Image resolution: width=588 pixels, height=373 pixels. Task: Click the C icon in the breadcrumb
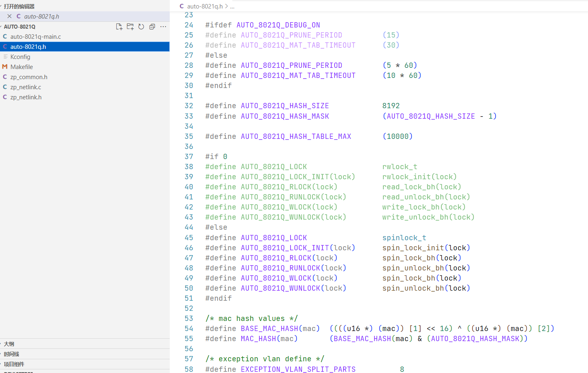tap(182, 6)
